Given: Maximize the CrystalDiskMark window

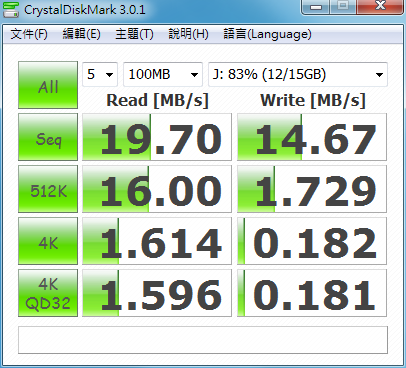Looking at the screenshot, I should [x=343, y=7].
